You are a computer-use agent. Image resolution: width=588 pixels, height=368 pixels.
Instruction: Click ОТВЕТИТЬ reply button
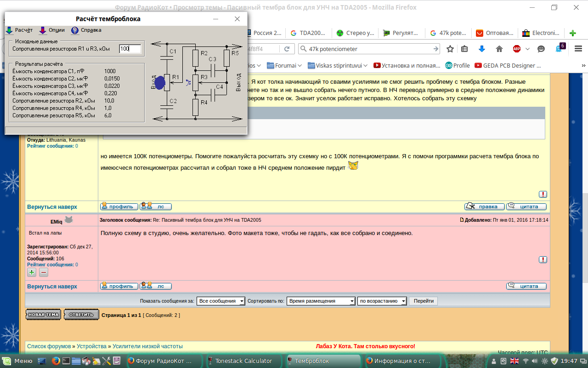[81, 315]
